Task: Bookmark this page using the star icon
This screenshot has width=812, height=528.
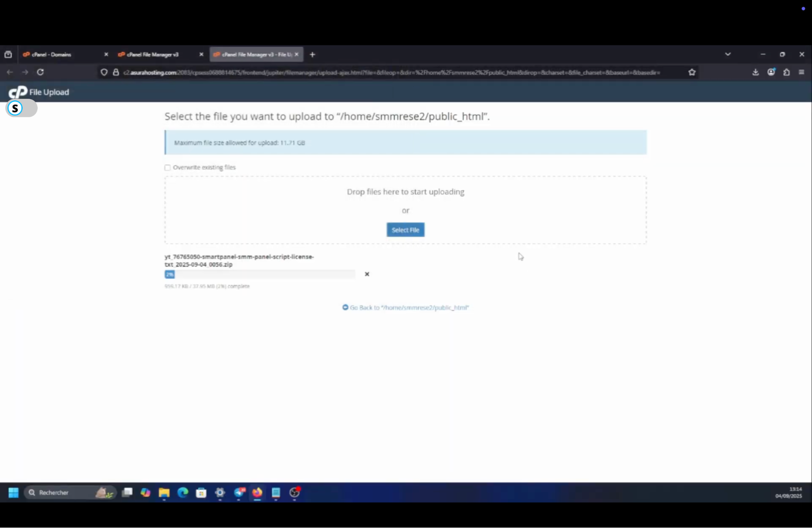Action: coord(691,72)
